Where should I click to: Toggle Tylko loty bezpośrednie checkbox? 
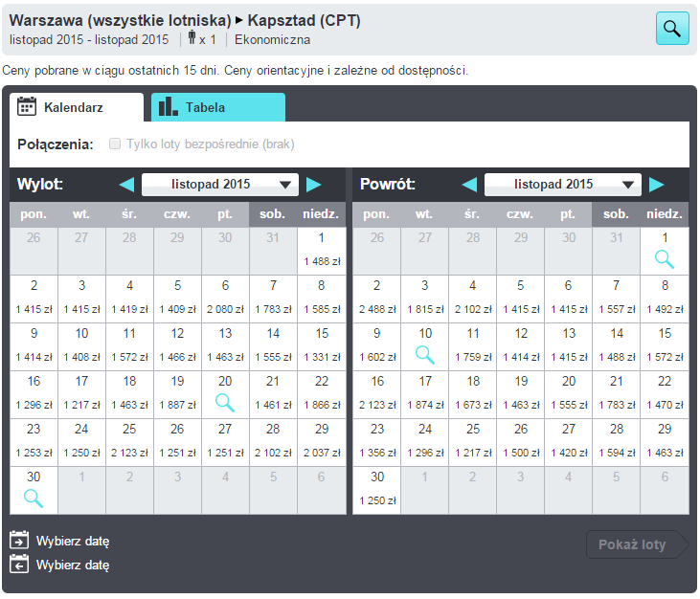pos(115,144)
